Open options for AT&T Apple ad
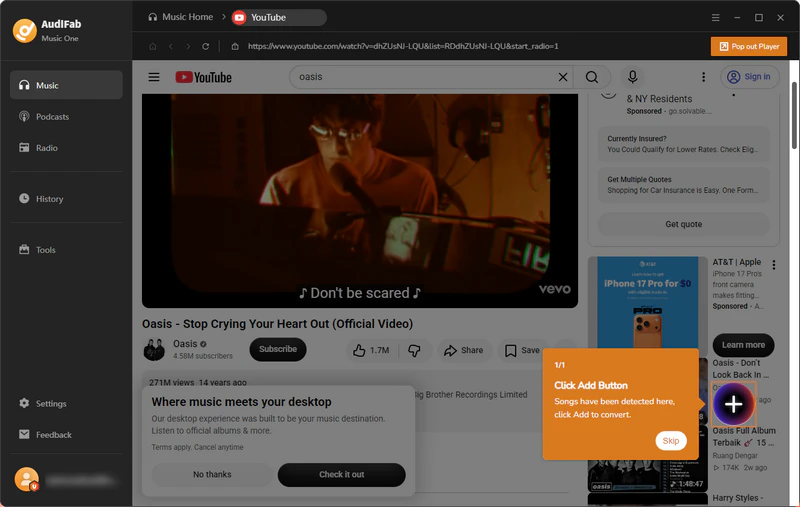800x507 pixels. coord(774,265)
